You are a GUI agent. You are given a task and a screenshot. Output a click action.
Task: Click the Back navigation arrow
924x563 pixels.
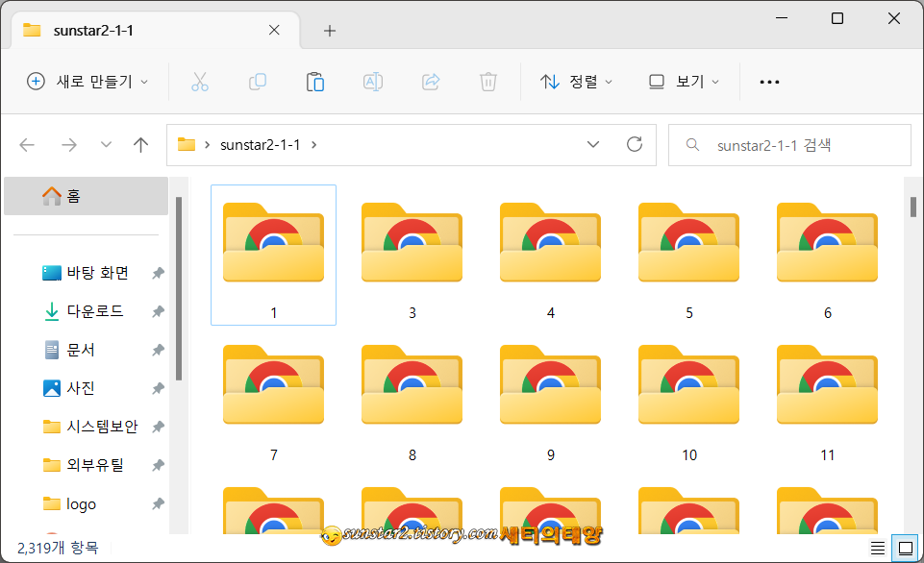coord(26,144)
